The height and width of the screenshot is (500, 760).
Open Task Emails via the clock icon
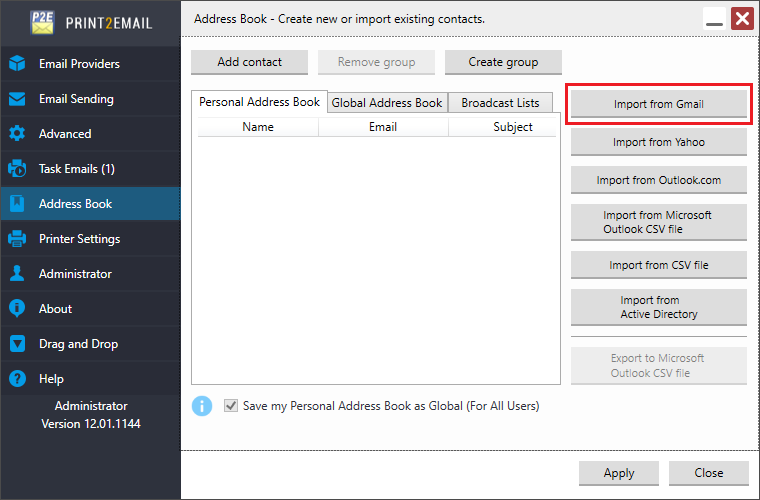pos(17,169)
